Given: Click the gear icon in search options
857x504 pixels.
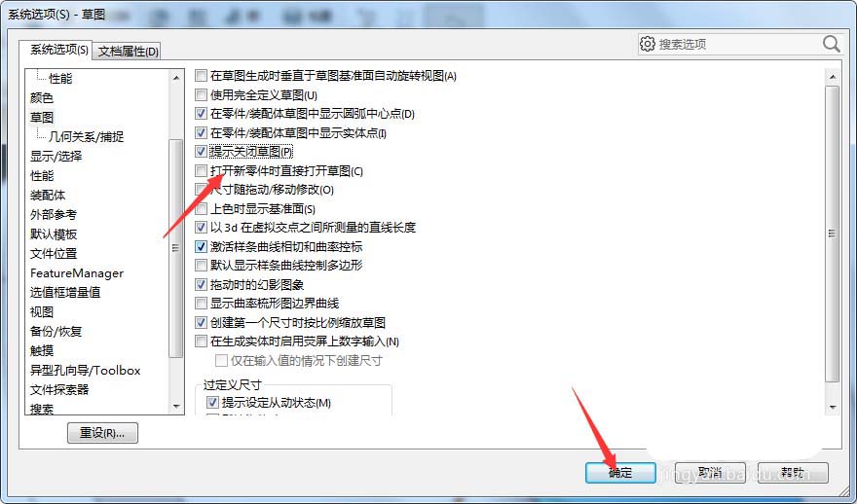Looking at the screenshot, I should coord(647,44).
